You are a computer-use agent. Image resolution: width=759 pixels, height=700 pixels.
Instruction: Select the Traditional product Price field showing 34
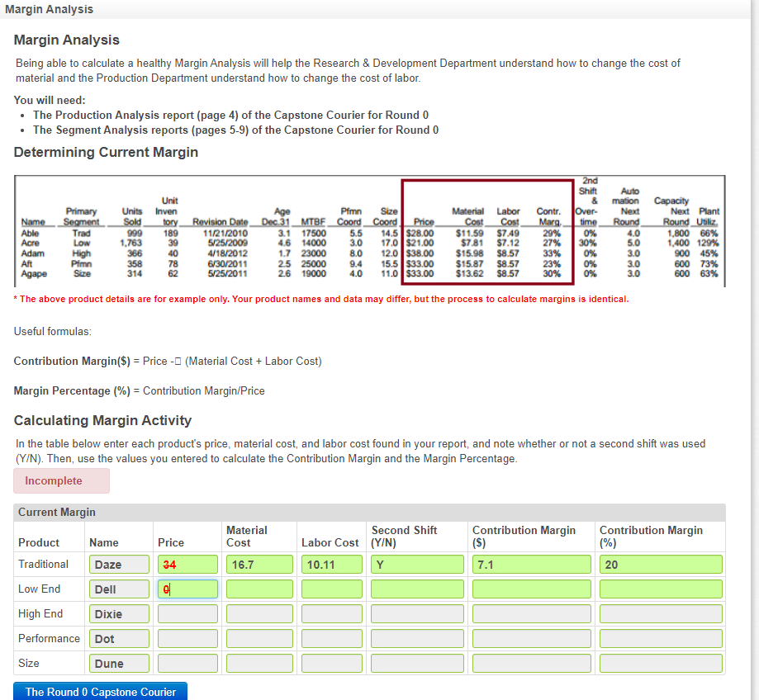coord(187,564)
